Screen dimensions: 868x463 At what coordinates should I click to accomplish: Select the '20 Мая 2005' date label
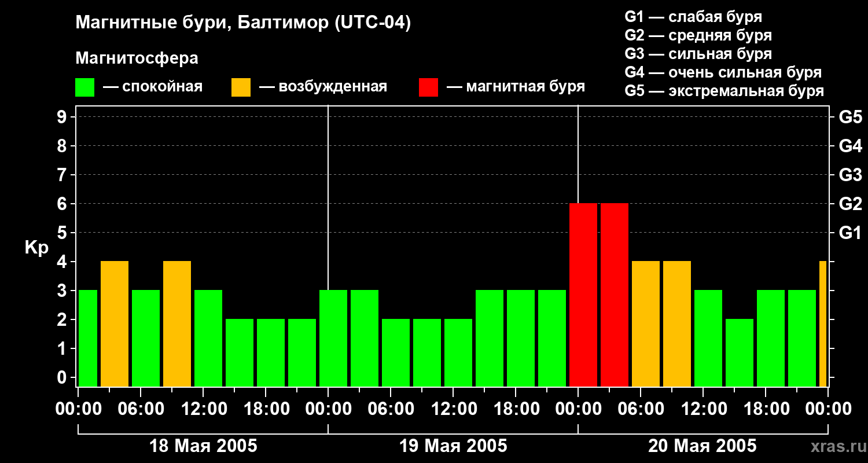702,446
